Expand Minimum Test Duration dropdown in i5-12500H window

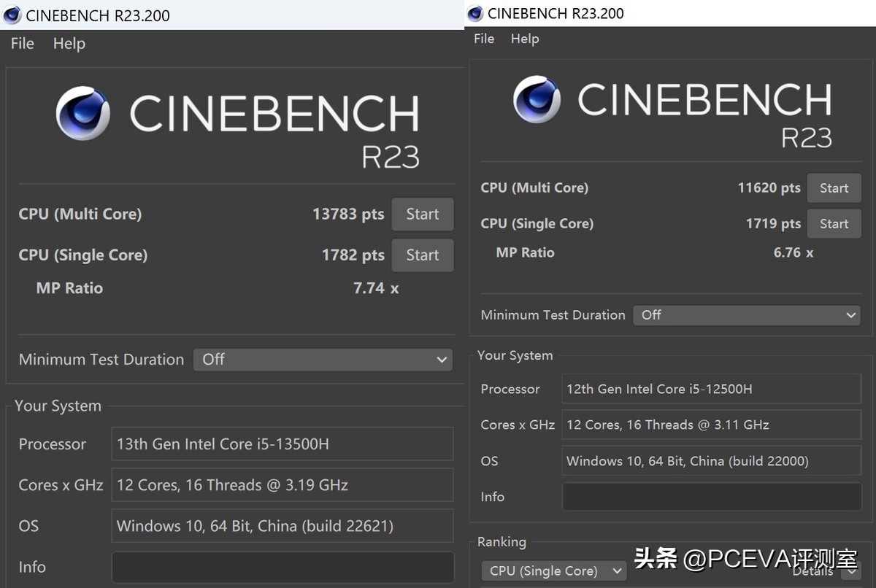[x=746, y=315]
